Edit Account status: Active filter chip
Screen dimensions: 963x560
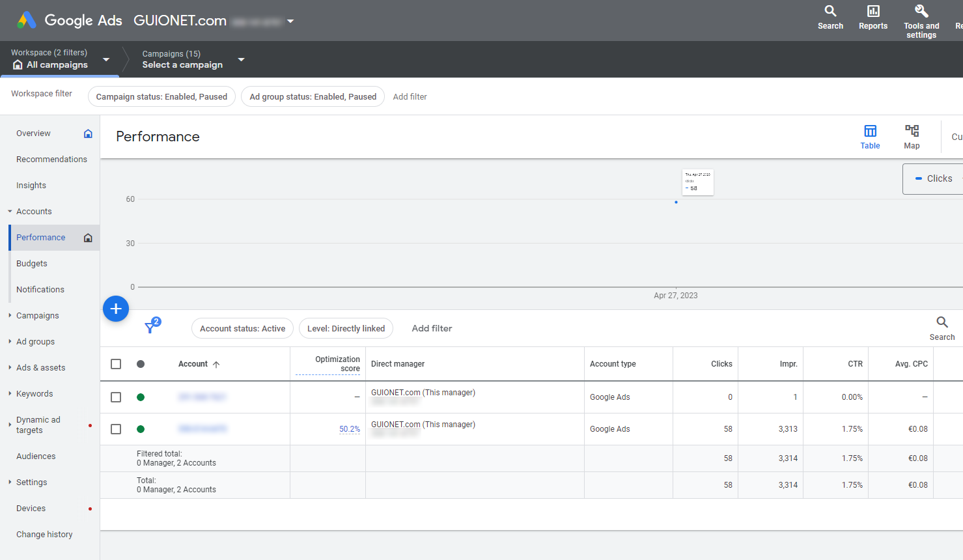[242, 328]
